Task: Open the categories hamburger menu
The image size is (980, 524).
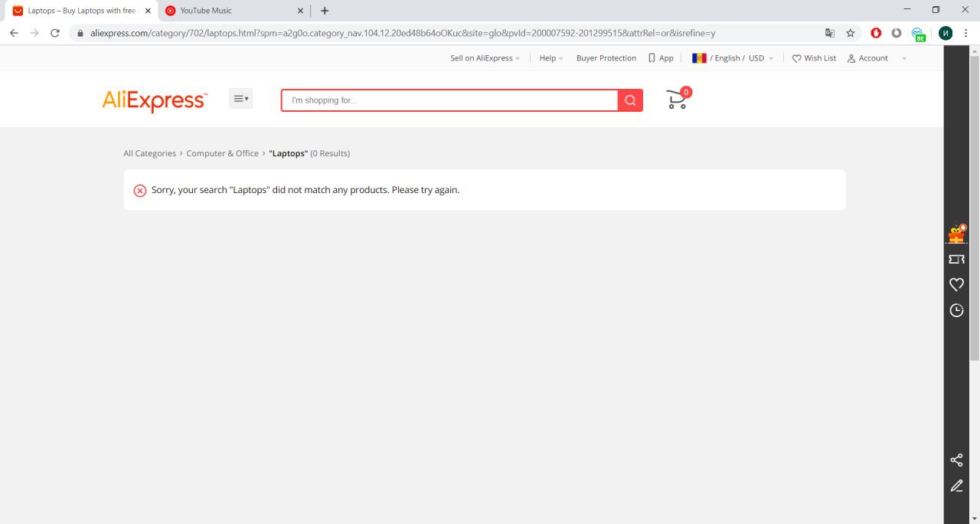Action: coord(241,99)
